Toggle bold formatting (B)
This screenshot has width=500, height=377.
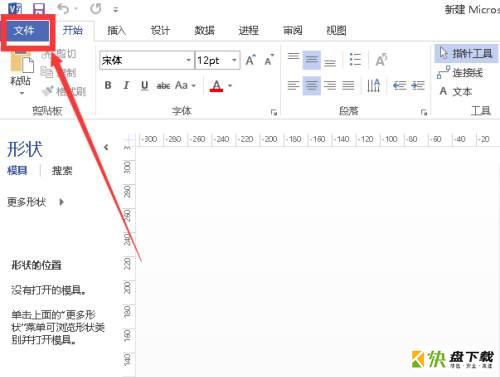108,85
